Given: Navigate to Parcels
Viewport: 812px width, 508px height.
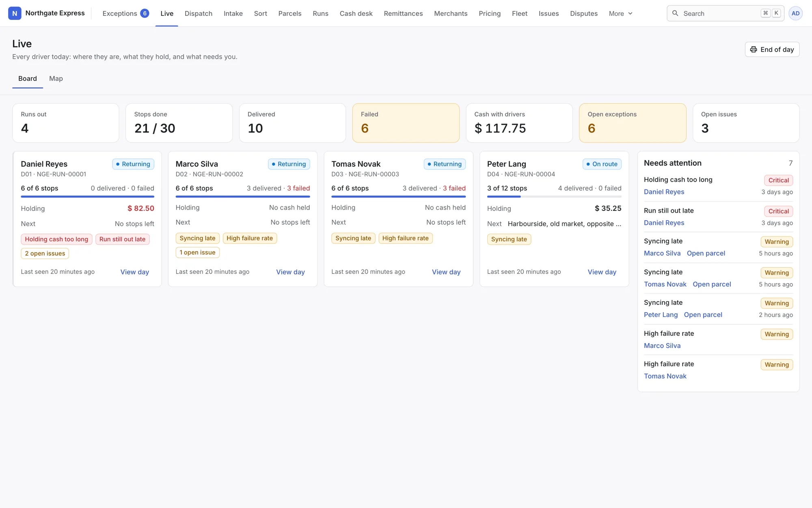Looking at the screenshot, I should pos(290,13).
